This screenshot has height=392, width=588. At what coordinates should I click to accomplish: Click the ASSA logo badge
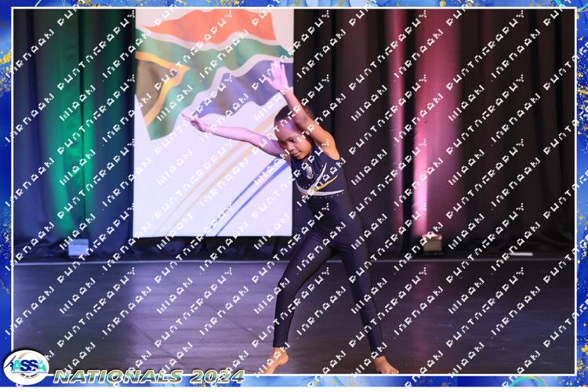pyautogui.click(x=26, y=367)
